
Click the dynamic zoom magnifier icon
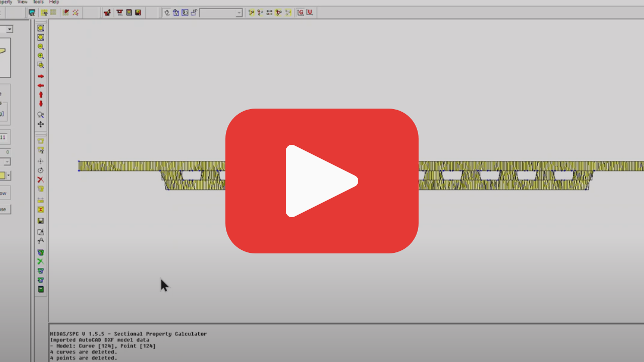point(41,115)
